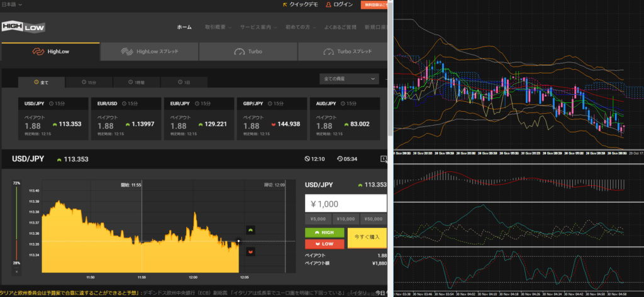
Task: Click the 05:34 countdown clock icon
Action: 339,159
